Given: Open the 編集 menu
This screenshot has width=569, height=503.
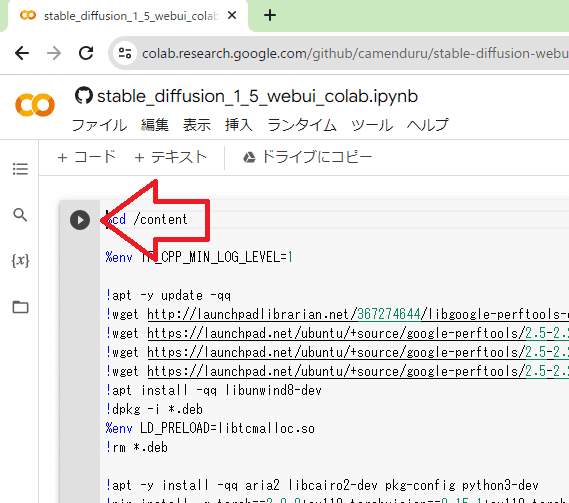Looking at the screenshot, I should (155, 125).
